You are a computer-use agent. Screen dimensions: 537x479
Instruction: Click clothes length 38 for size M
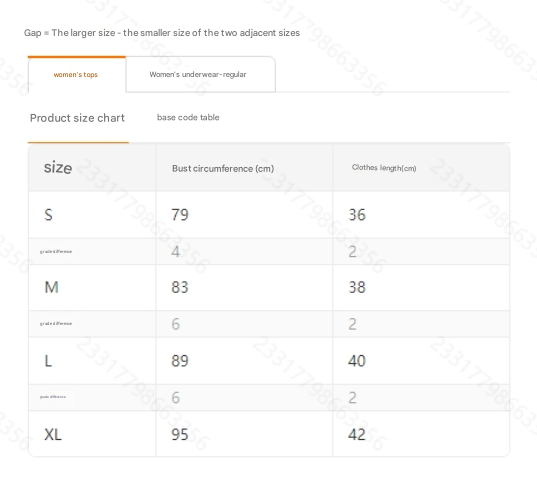[357, 287]
